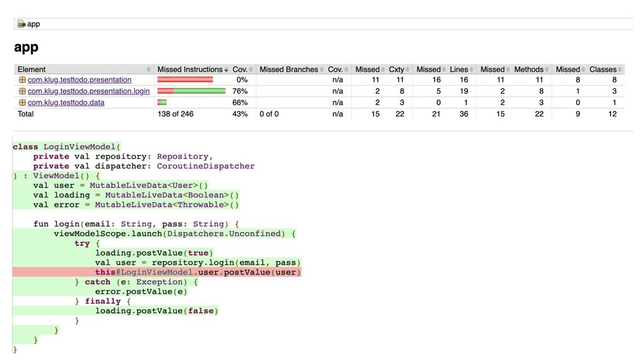
Task: Sort the table by Methods column header
Action: (528, 69)
